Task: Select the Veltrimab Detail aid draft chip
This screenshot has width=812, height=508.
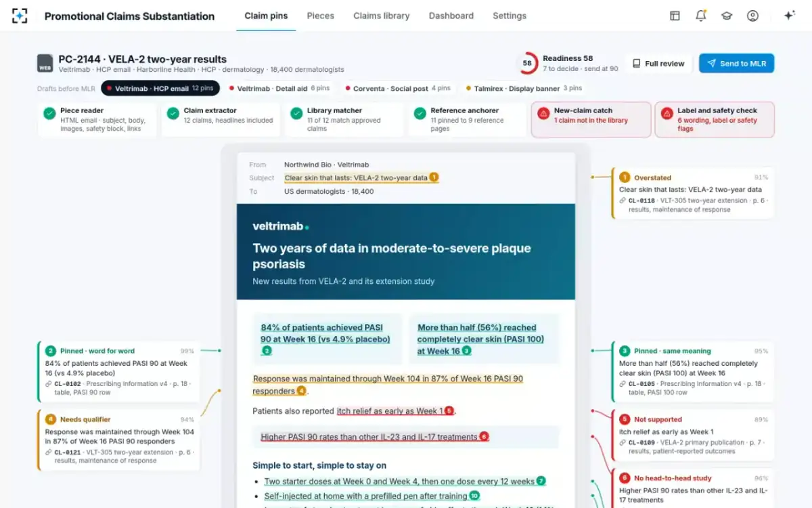Action: 279,88
